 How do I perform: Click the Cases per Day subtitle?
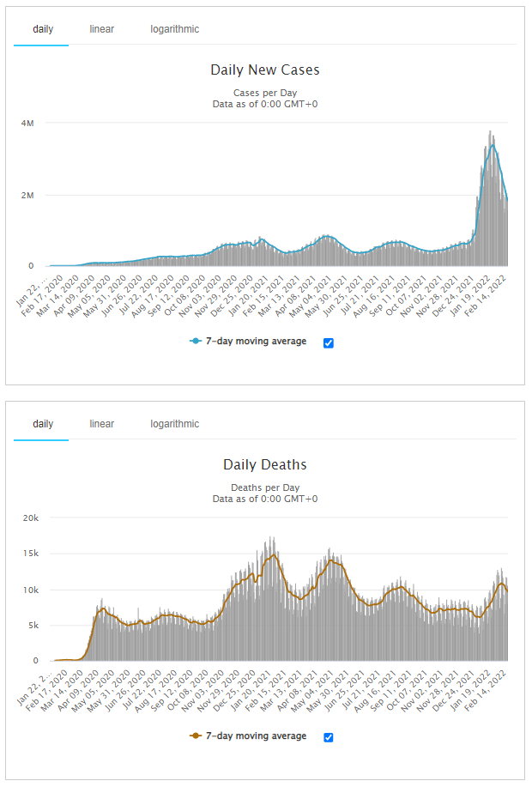click(x=264, y=93)
